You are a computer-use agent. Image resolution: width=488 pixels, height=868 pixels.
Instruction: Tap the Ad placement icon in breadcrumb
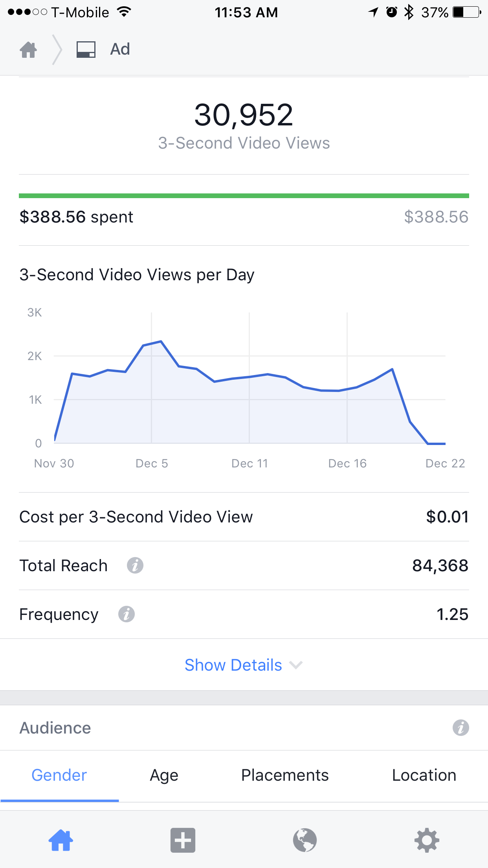86,50
